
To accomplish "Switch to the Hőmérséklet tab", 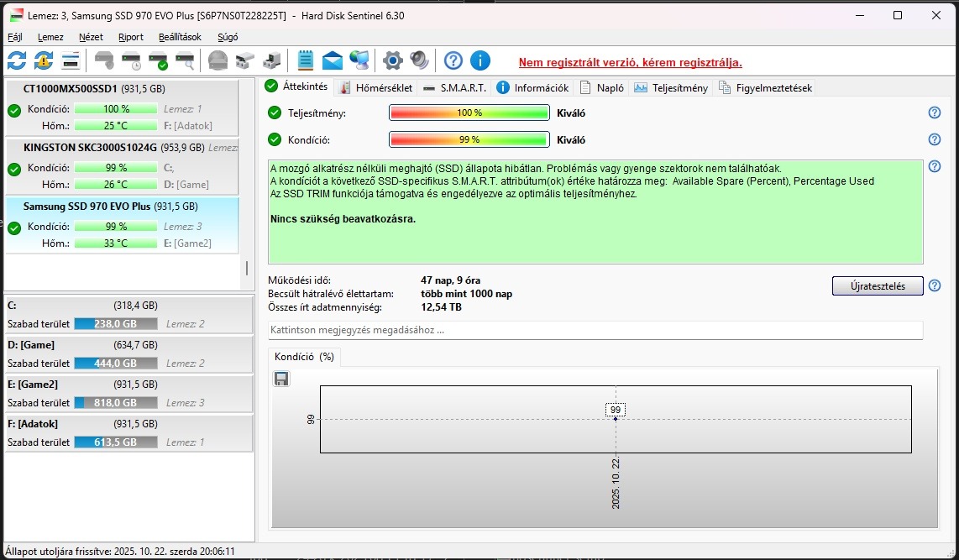I will pyautogui.click(x=376, y=88).
